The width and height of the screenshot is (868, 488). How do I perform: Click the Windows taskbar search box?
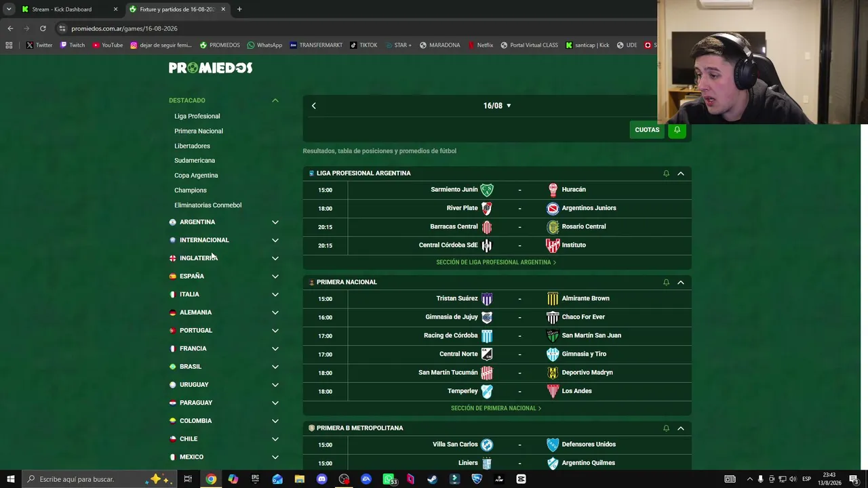100,479
